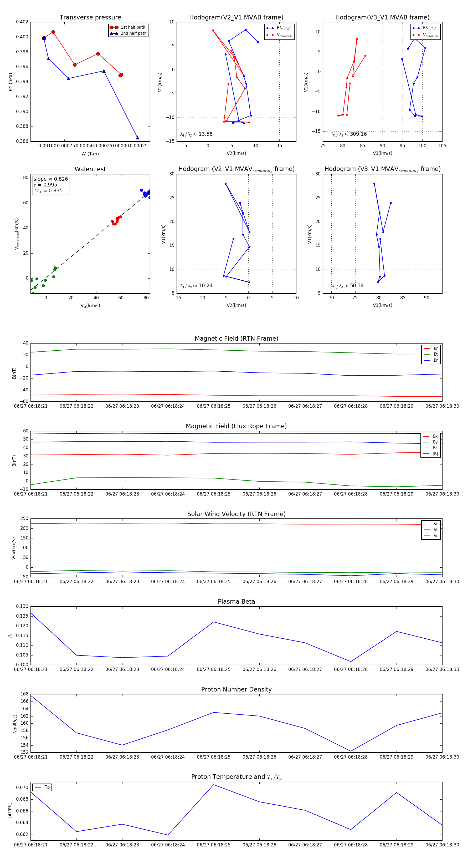Viewport: 473px width, 868px height.
Task: Click the lowest blue triangle in Transverse pressure plot
Action: pyautogui.click(x=137, y=138)
